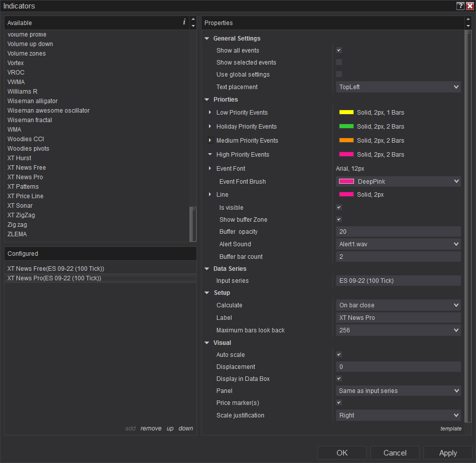Open the Maximum bars look back dropdown
The width and height of the screenshot is (476, 463).
tap(398, 330)
